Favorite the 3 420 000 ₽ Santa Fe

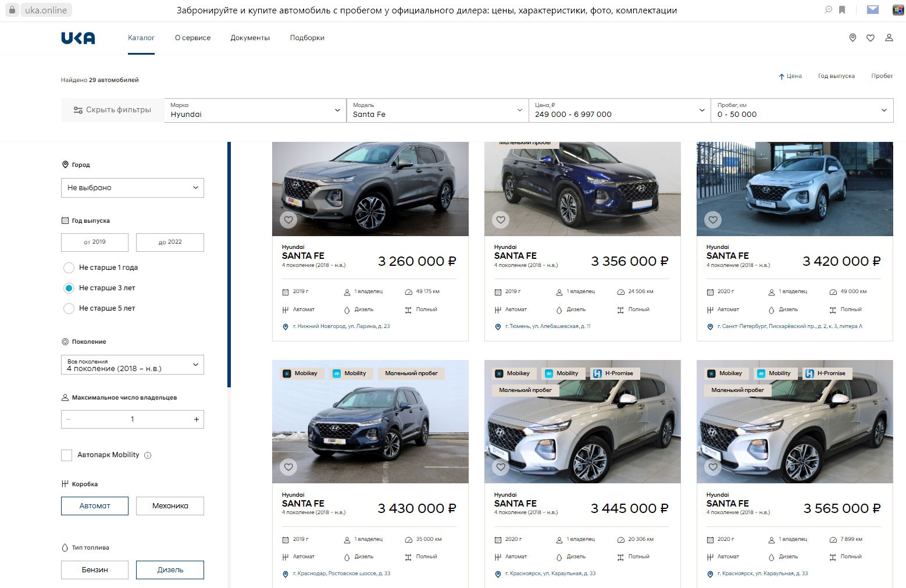click(713, 220)
